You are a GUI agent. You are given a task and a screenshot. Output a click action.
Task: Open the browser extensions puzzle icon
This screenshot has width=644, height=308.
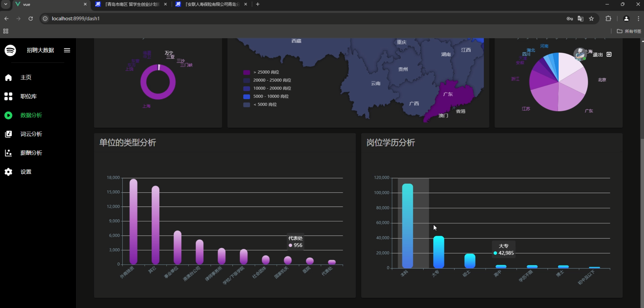pyautogui.click(x=608, y=19)
